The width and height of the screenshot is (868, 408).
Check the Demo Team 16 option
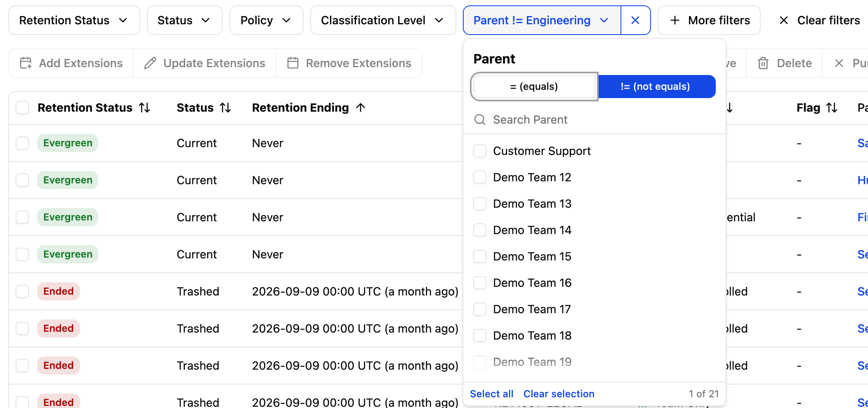(x=480, y=283)
